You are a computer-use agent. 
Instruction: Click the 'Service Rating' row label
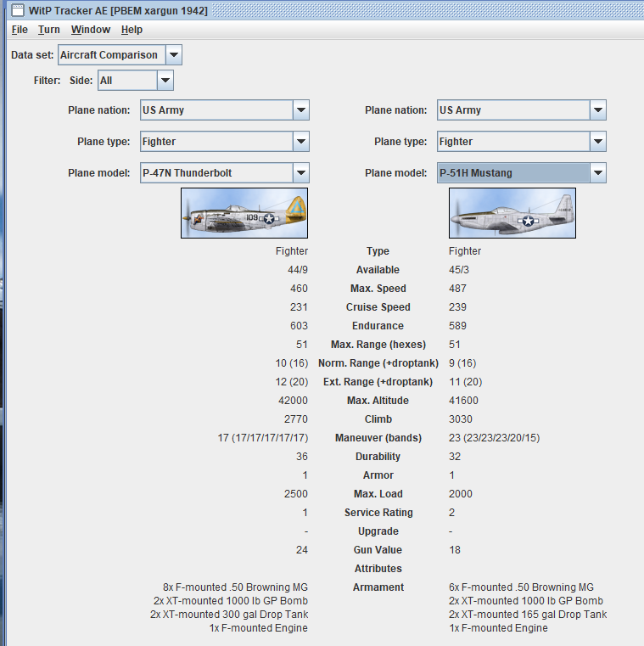(x=378, y=513)
